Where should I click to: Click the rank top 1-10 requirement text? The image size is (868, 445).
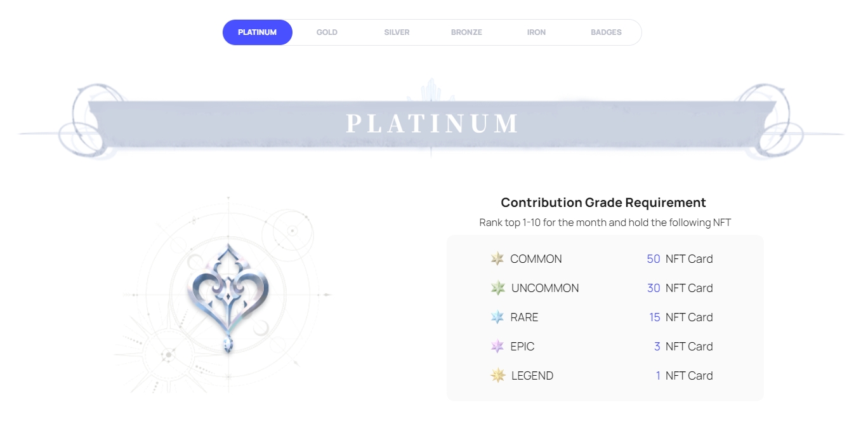(605, 223)
